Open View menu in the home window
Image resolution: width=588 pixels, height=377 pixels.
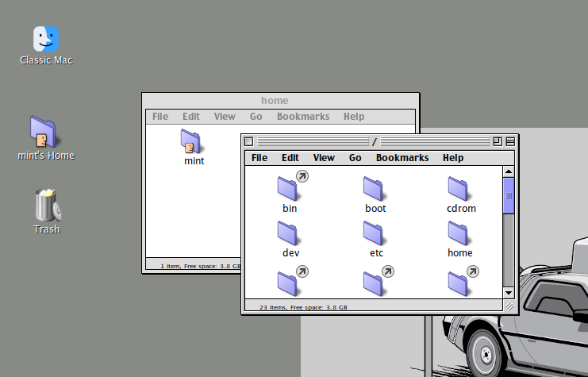[x=225, y=117]
